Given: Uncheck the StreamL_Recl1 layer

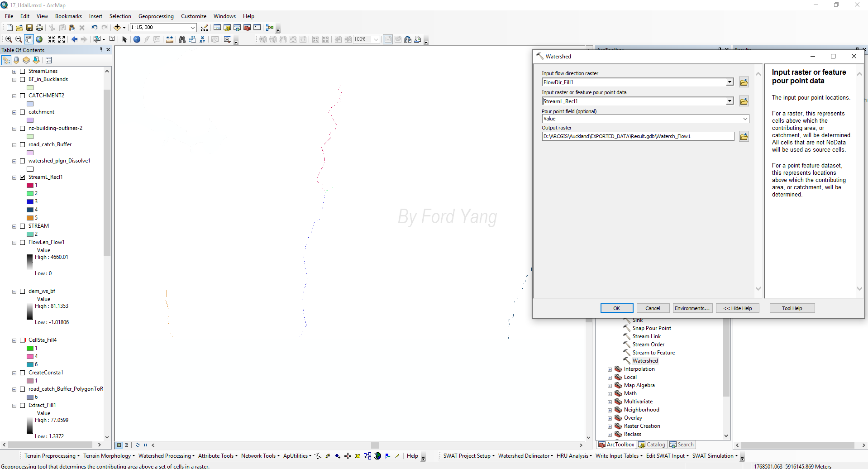Looking at the screenshot, I should (x=22, y=177).
